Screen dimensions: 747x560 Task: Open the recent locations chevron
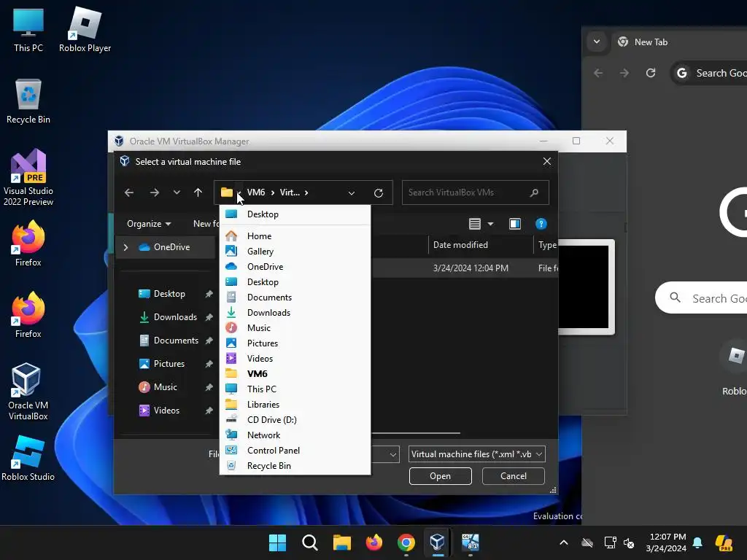coord(177,192)
